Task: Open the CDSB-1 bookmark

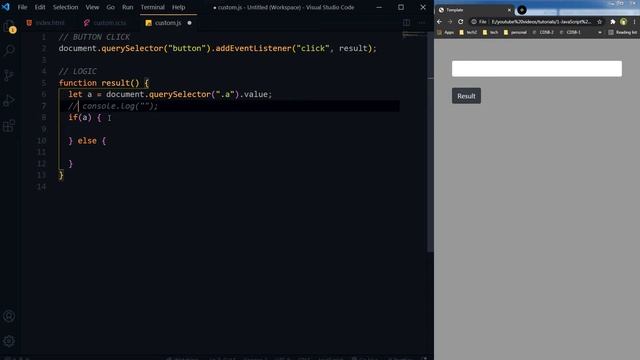Action: point(570,32)
